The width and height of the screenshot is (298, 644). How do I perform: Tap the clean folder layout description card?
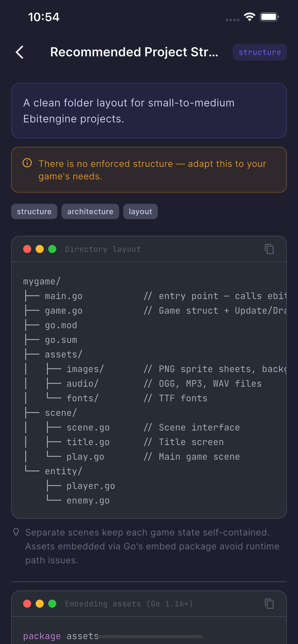pyautogui.click(x=149, y=111)
